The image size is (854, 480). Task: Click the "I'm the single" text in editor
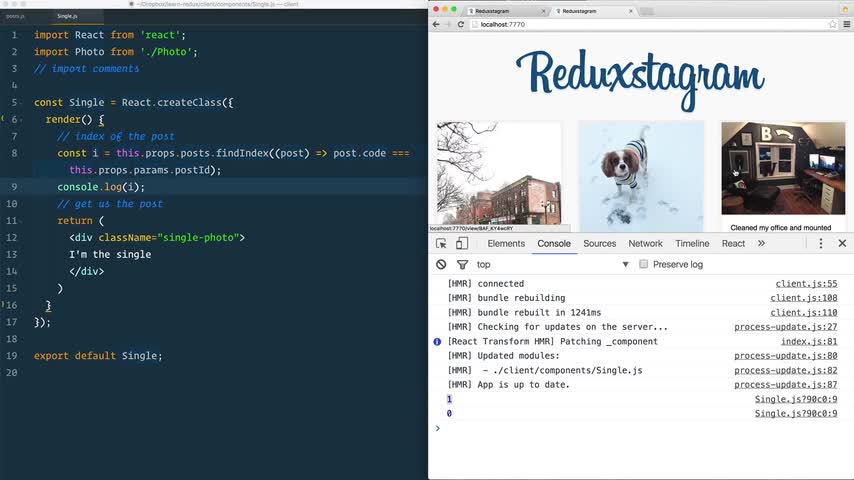click(110, 254)
